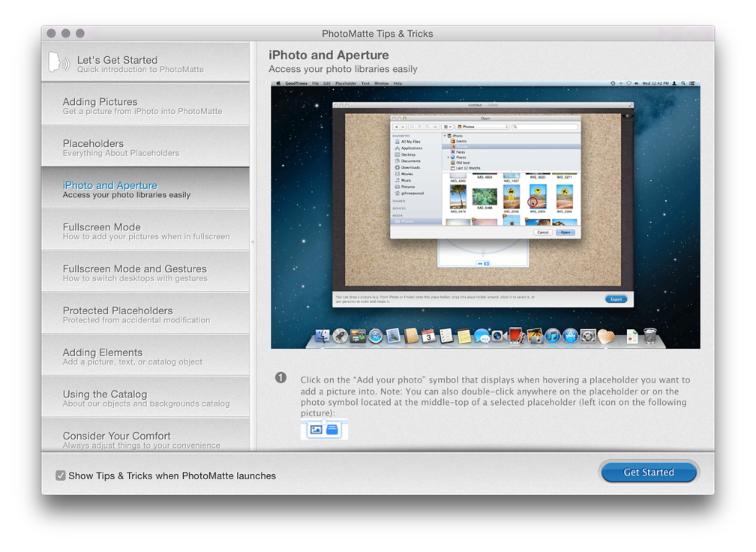The image size is (756, 552).
Task: Click the Calendar dock icon in the tutorial screenshot
Action: 429,335
